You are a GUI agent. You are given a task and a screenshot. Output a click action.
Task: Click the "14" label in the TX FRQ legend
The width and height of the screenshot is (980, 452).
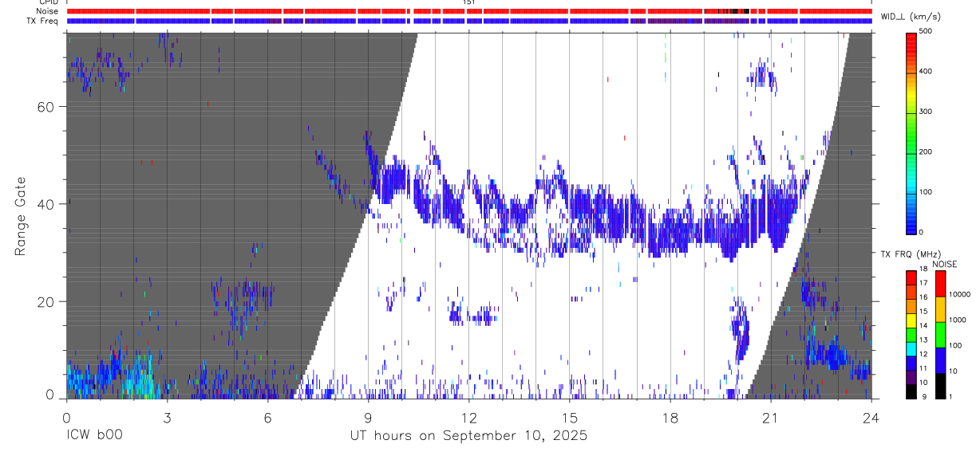pos(923,325)
